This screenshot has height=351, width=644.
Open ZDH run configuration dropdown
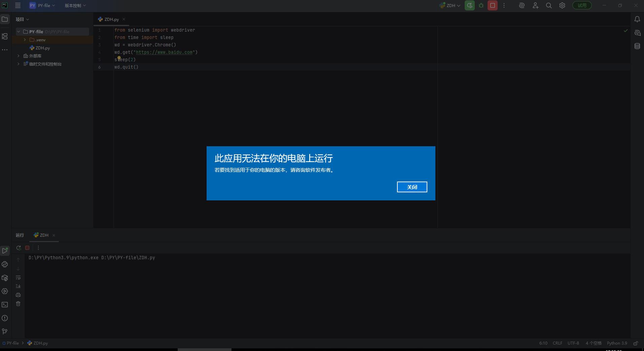click(450, 5)
